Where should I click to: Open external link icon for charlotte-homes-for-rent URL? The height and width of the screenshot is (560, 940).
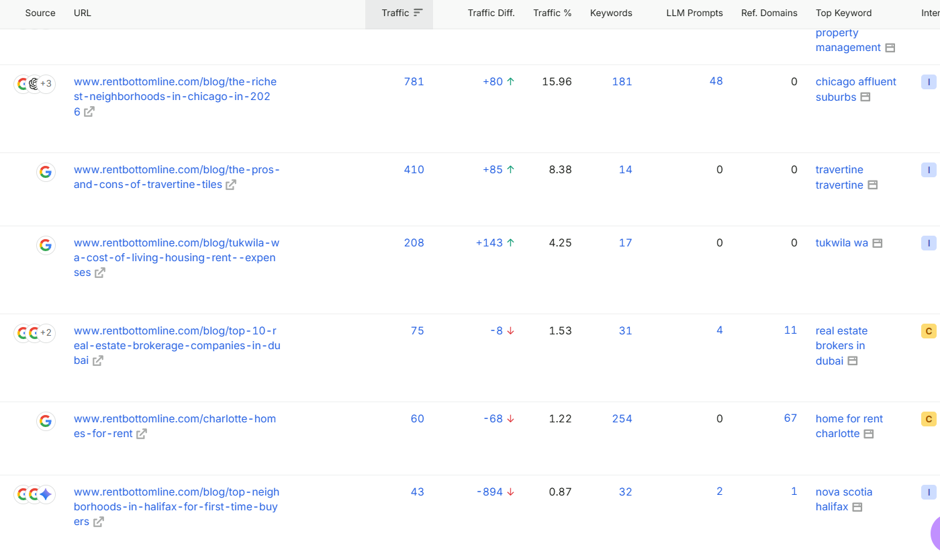coord(142,434)
